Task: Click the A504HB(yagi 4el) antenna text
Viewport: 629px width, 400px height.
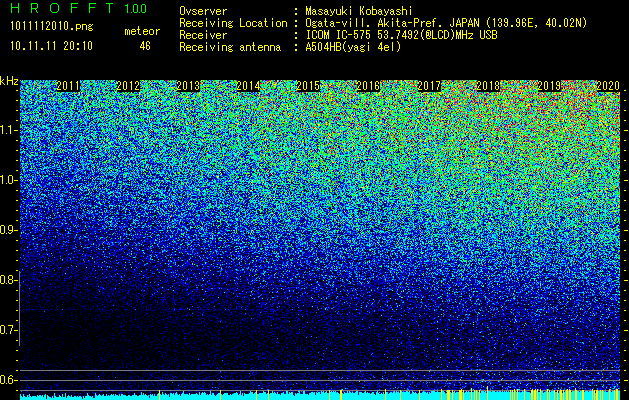Action: click(x=353, y=47)
